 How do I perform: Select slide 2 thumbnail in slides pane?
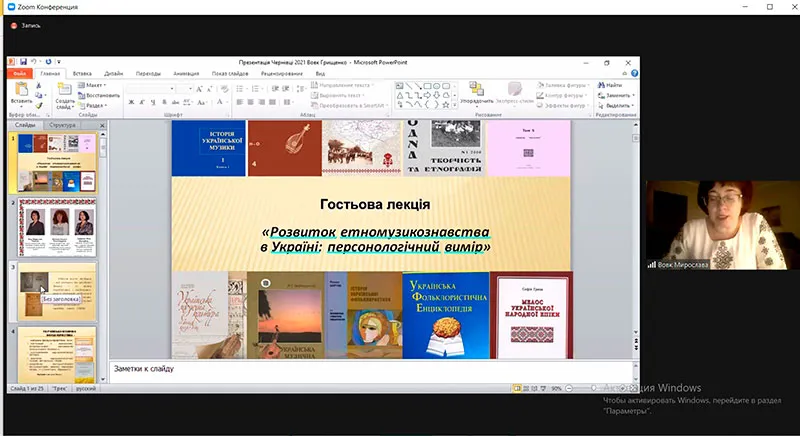[x=57, y=227]
